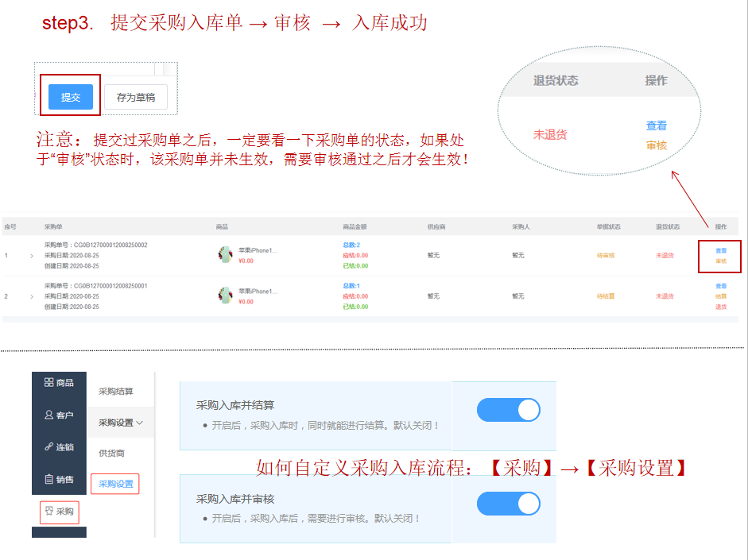Click the 采购入库并审核 setting title
Image resolution: width=748 pixels, height=560 pixels.
pyautogui.click(x=235, y=499)
